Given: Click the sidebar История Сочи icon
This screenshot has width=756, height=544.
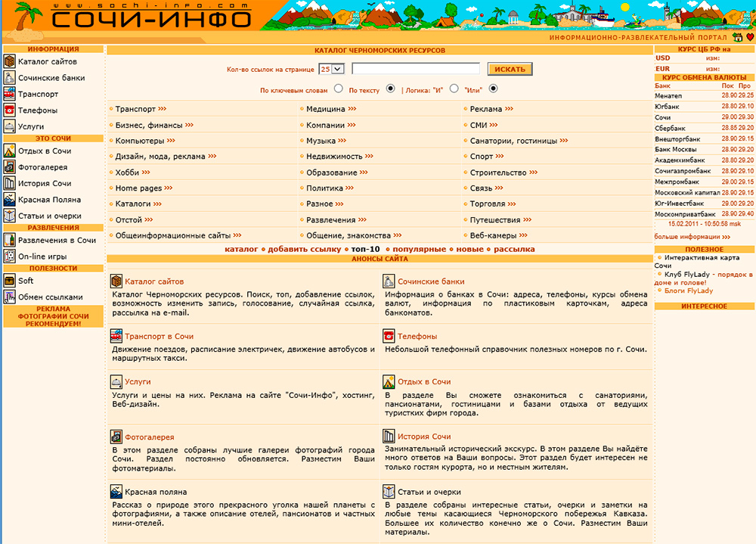Looking at the screenshot, I should (x=10, y=183).
